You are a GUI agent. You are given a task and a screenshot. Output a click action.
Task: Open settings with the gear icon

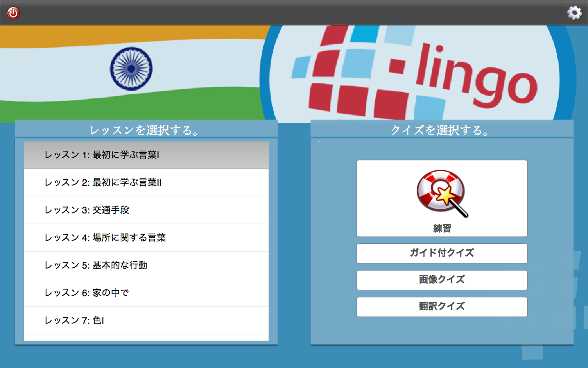pyautogui.click(x=574, y=13)
